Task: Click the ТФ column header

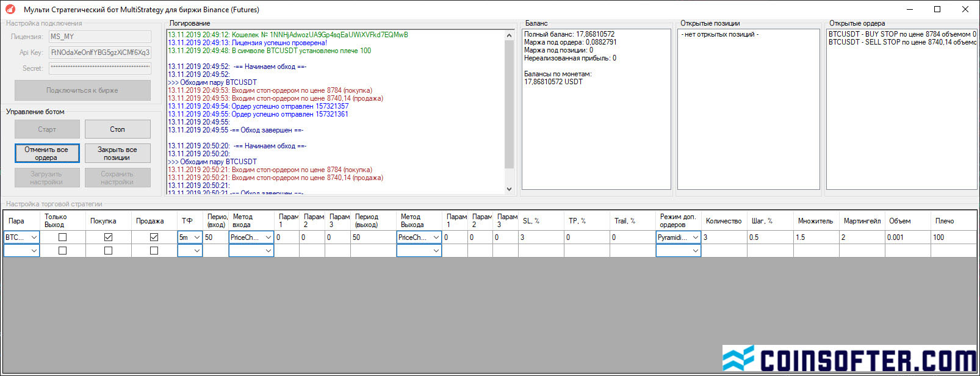Action: point(190,221)
